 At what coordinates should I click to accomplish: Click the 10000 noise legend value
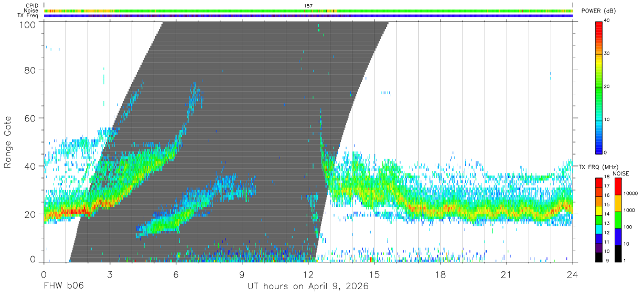(x=631, y=193)
